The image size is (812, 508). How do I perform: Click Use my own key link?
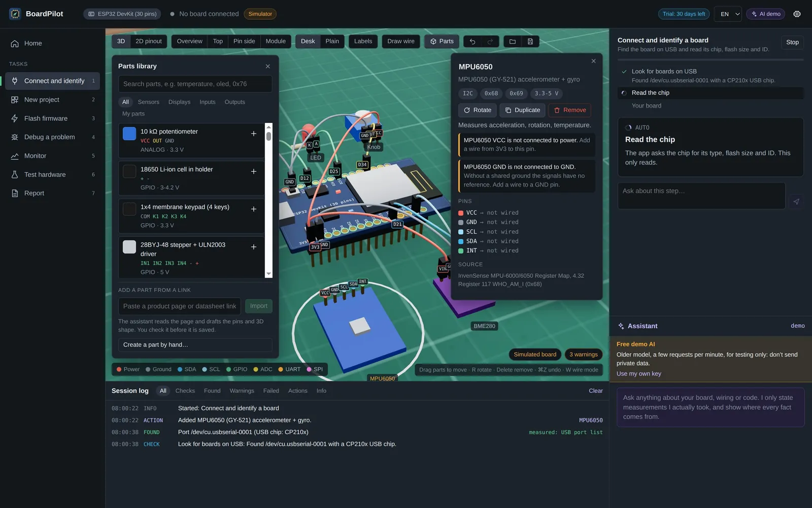click(x=638, y=374)
